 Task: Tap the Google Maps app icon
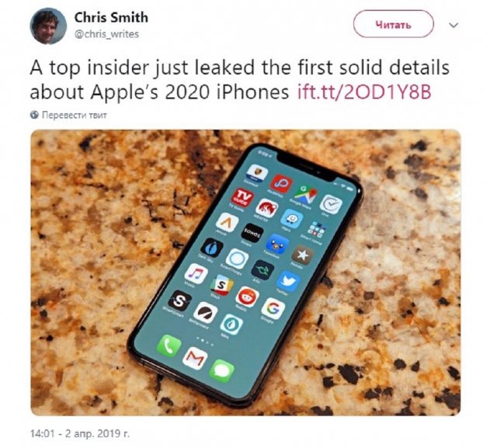click(x=306, y=195)
